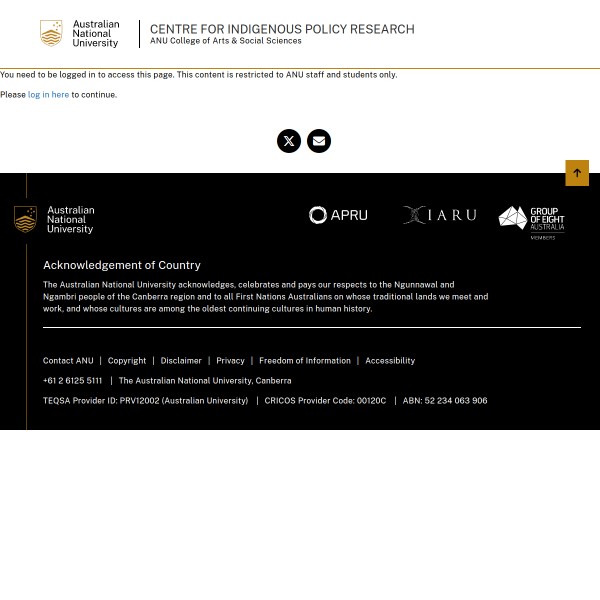Click the CRICOS Provider Code 00120C text
Screen dimensions: 600x600
click(325, 401)
